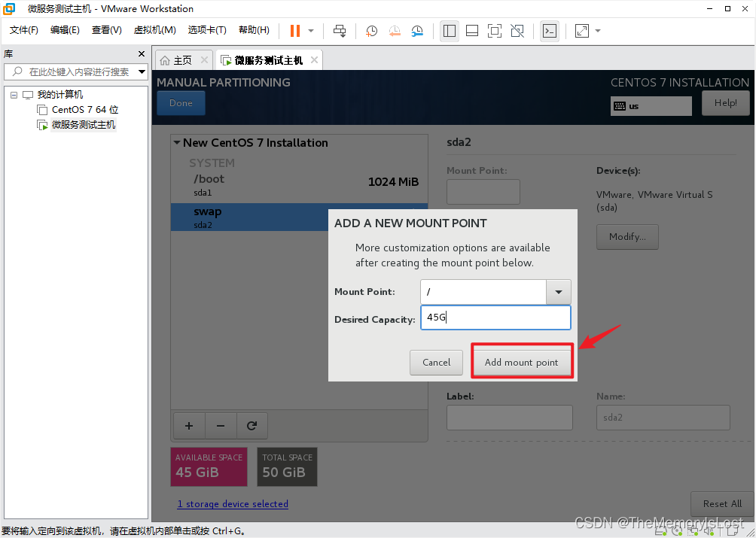Click the Help! button
The height and width of the screenshot is (538, 756).
point(725,102)
